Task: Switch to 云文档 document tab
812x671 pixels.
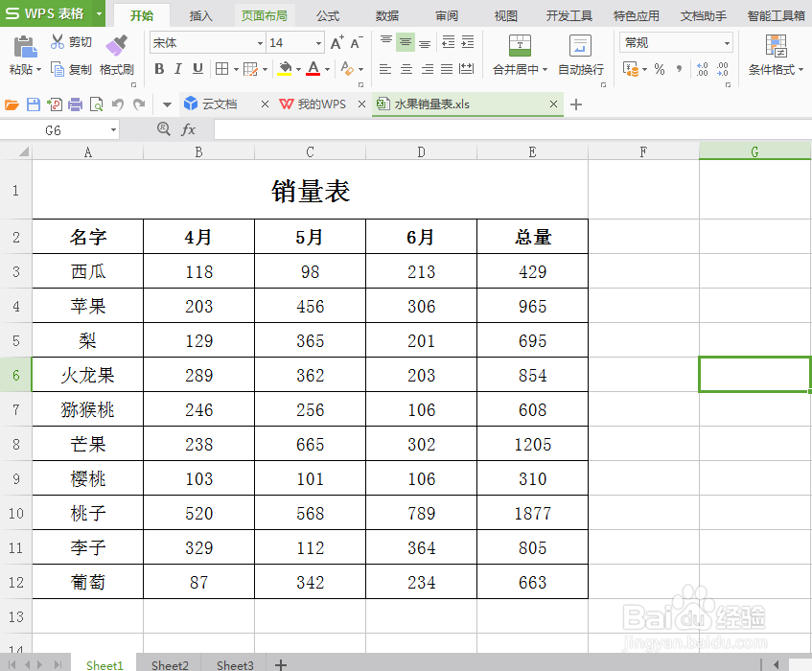Action: pyautogui.click(x=219, y=104)
